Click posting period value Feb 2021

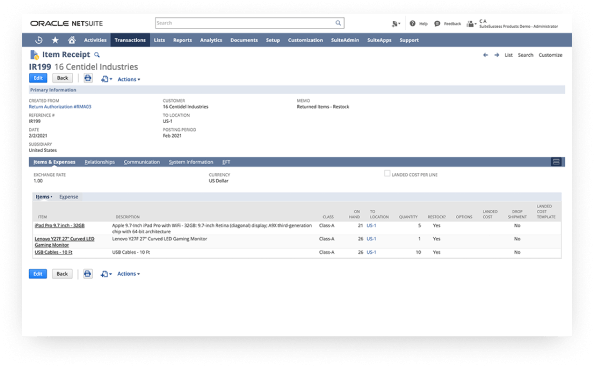[x=172, y=136]
